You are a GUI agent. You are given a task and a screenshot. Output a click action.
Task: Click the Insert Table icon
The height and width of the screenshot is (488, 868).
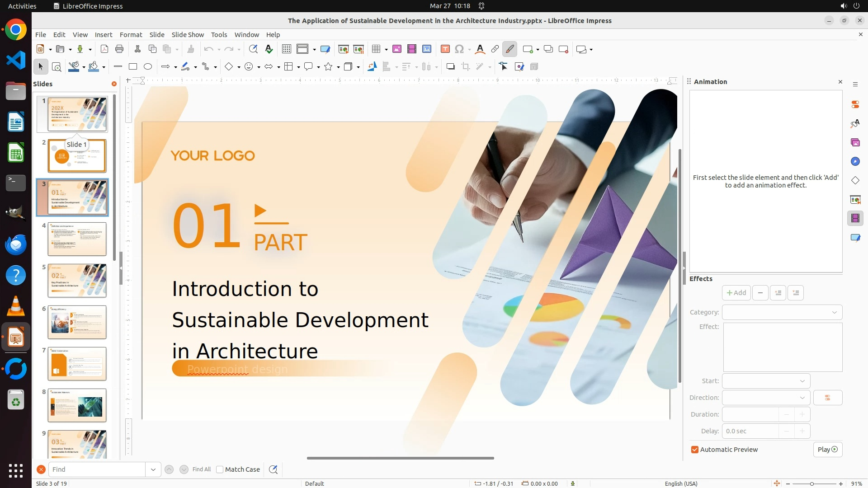[376, 49]
